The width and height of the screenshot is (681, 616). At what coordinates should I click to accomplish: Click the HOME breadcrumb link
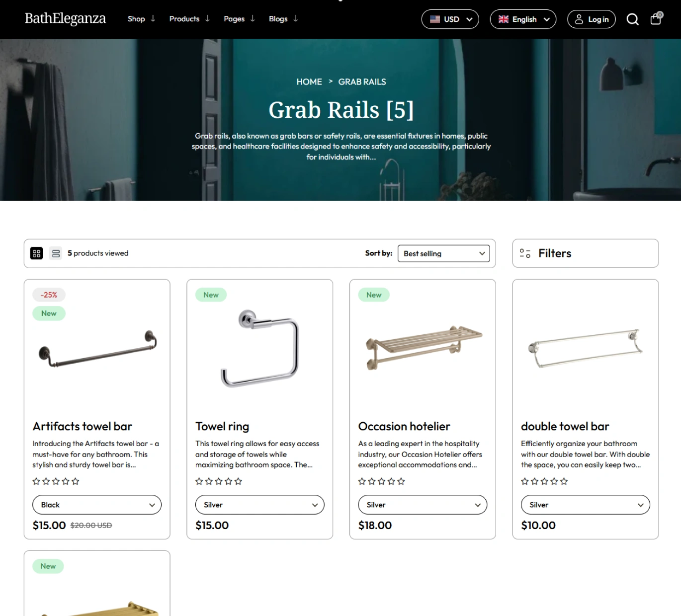tap(309, 82)
